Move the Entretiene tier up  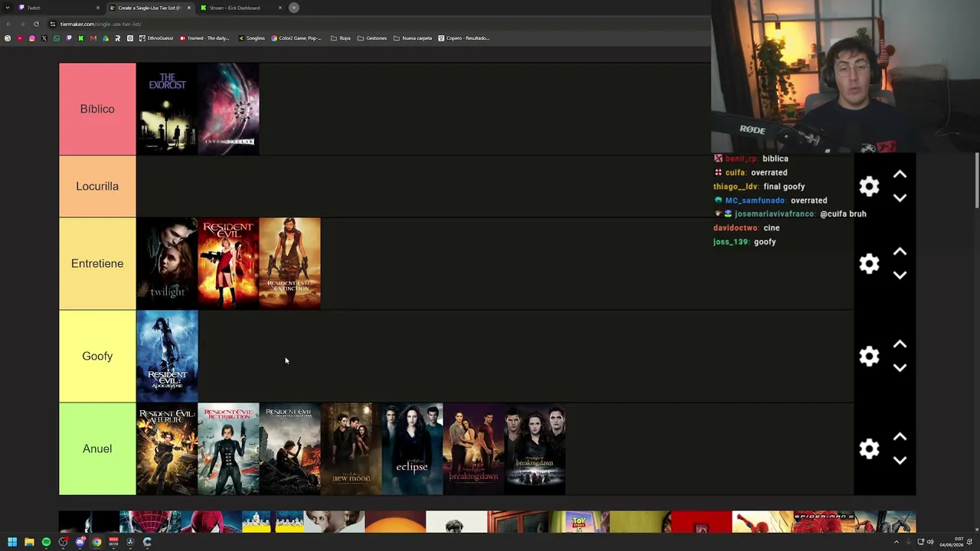coord(900,252)
